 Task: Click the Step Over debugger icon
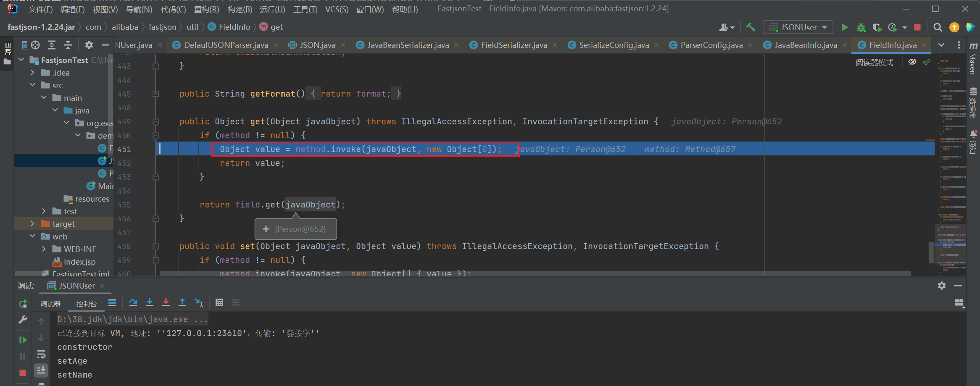coord(133,302)
